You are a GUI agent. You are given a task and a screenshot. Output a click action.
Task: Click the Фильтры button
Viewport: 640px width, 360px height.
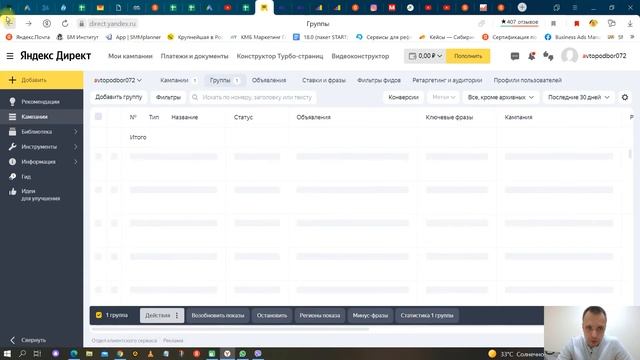coord(168,97)
